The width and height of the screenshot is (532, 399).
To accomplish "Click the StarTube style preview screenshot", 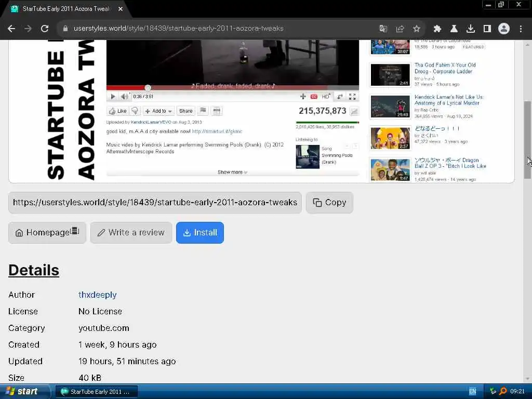I will (261, 111).
